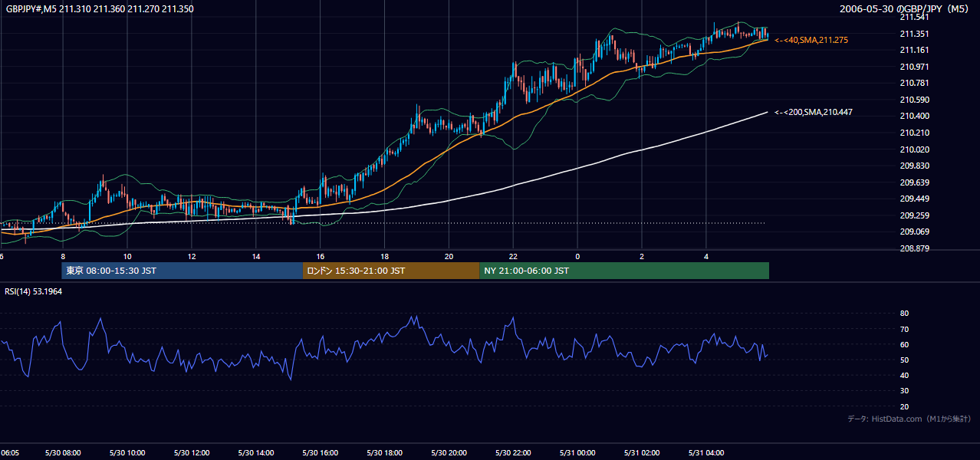Viewport: 980px width, 460px height.
Task: Click the RSI(14) 53.1964 indicator label
Action: (33, 291)
